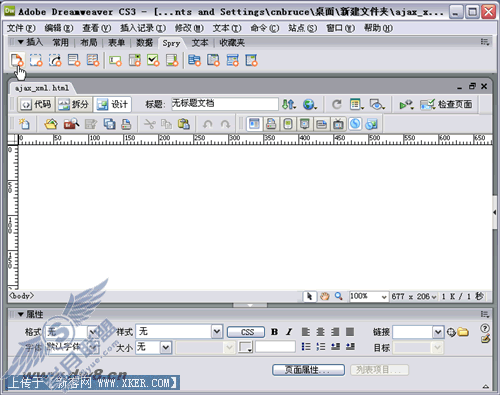Collapse the 插入 insert bar
Screen dimensions: 500x395
tap(21, 42)
